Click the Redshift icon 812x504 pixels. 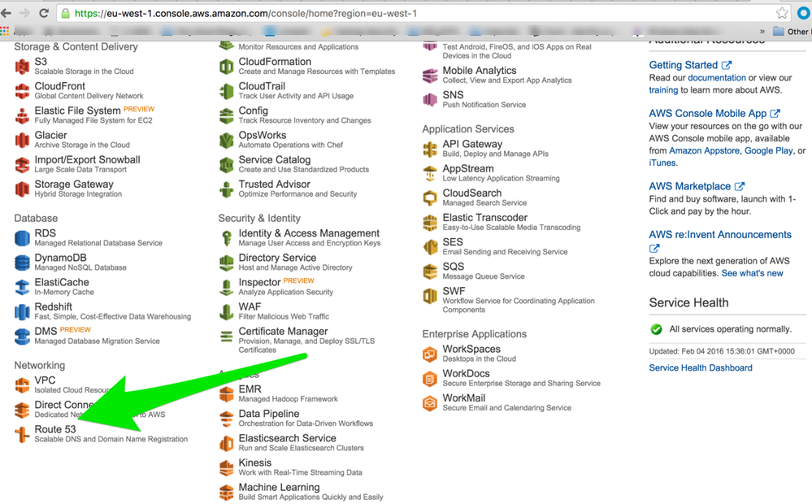click(x=22, y=311)
